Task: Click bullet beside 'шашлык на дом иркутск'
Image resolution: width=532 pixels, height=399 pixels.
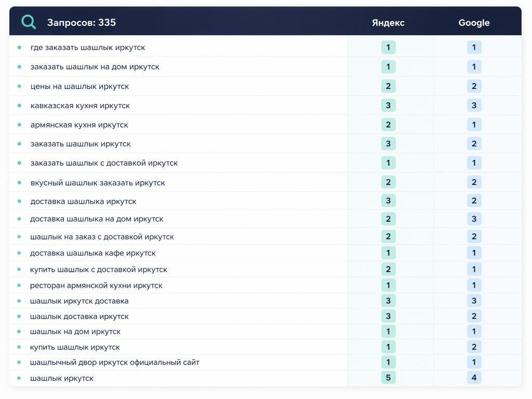Action: tap(19, 331)
